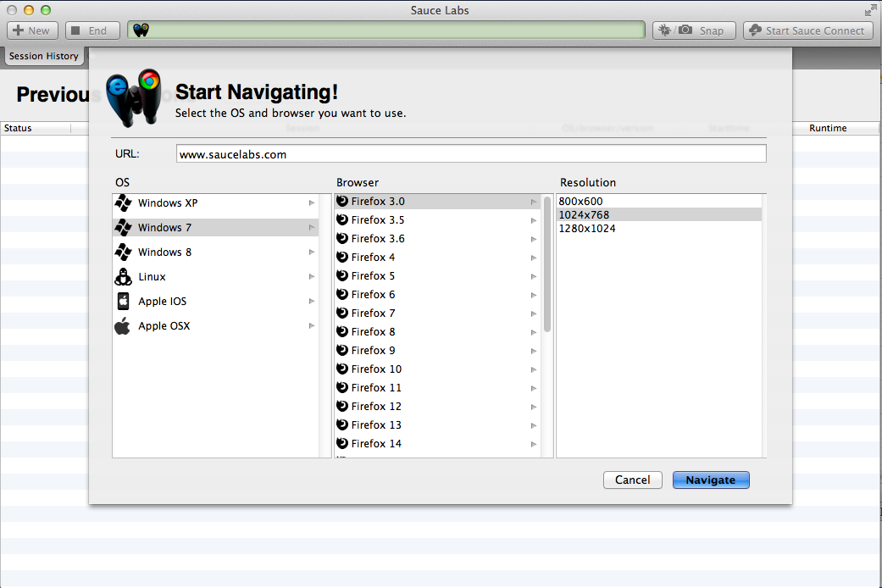Choose 800x600 resolution
Image resolution: width=882 pixels, height=588 pixels.
point(581,201)
